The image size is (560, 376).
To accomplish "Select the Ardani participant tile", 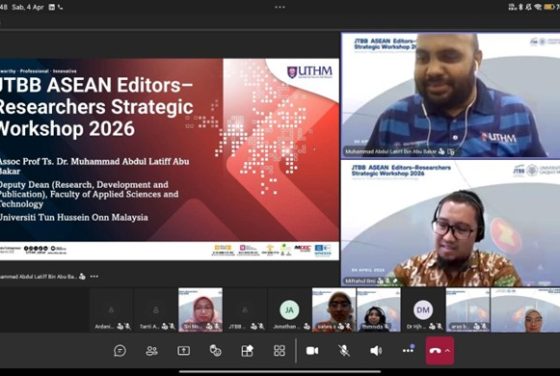I will pos(111,310).
